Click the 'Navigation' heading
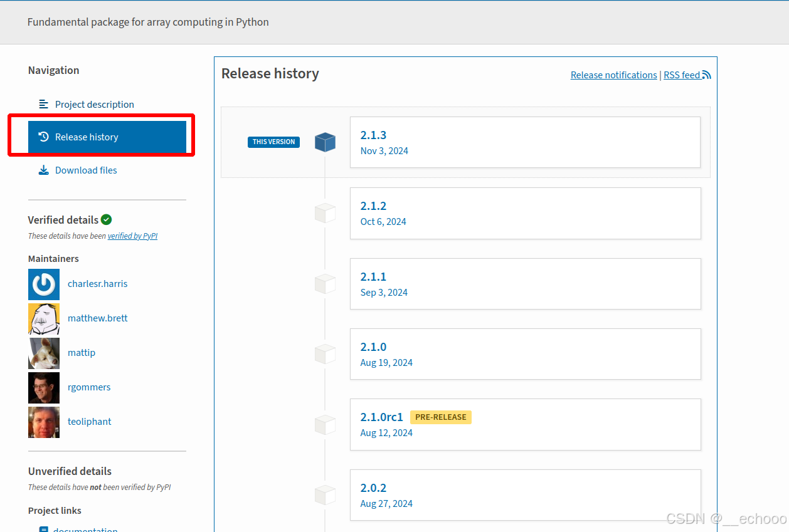 click(x=53, y=70)
